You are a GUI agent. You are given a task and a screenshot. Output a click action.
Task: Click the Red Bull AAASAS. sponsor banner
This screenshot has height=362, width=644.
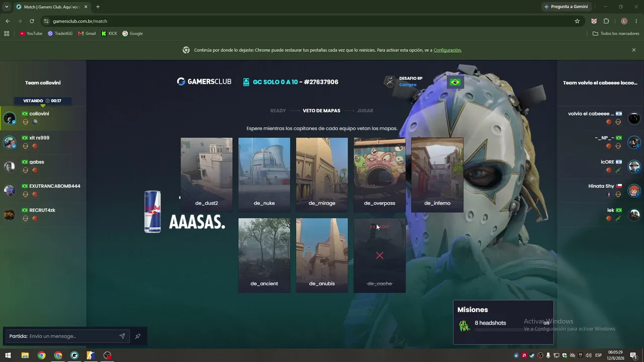click(x=185, y=212)
